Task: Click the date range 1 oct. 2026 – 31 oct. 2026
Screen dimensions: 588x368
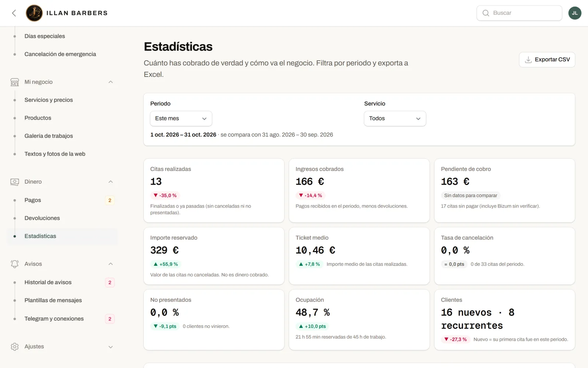Action: [x=183, y=135]
